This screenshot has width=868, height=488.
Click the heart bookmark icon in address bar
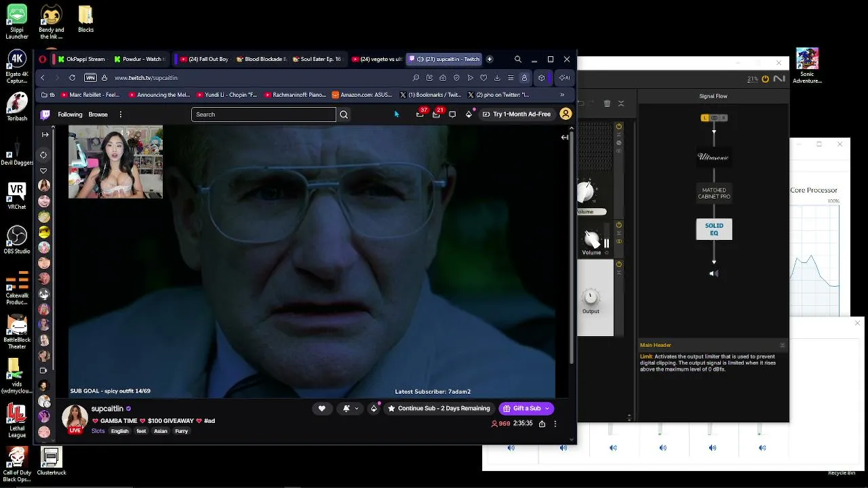click(x=484, y=78)
